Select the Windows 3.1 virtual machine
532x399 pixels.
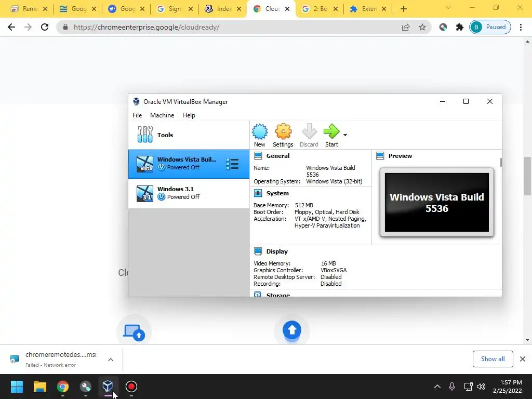(x=189, y=193)
